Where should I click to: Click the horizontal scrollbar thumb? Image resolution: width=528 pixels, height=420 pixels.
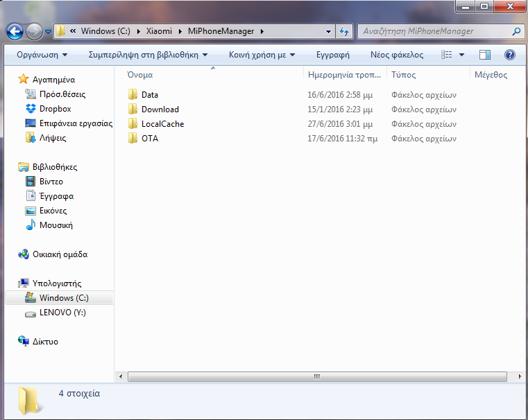[317, 376]
